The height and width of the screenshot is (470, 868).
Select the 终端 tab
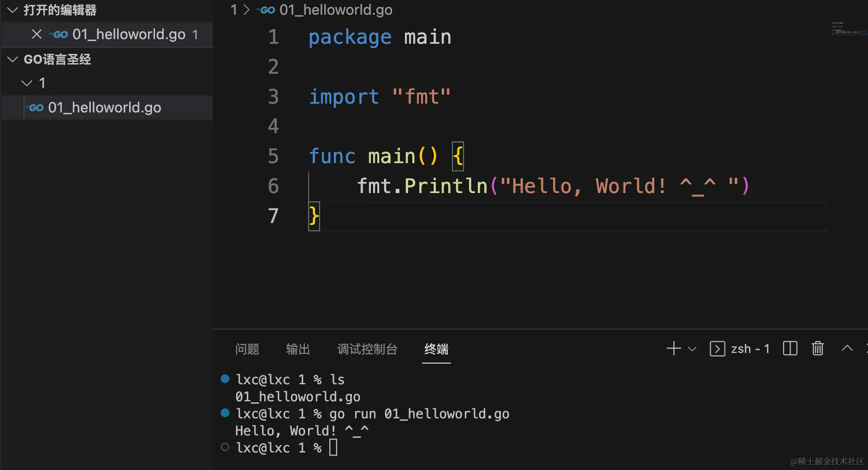coord(436,349)
